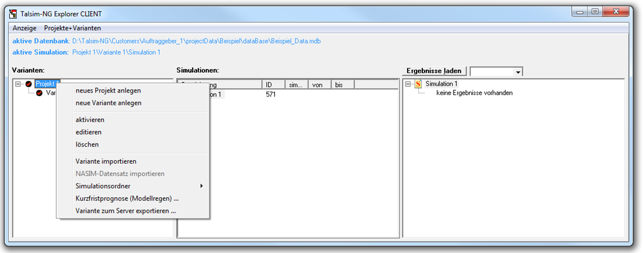Collapse the Simulation 1 results tree node
Viewport: 644px width, 253px height.
[x=408, y=84]
